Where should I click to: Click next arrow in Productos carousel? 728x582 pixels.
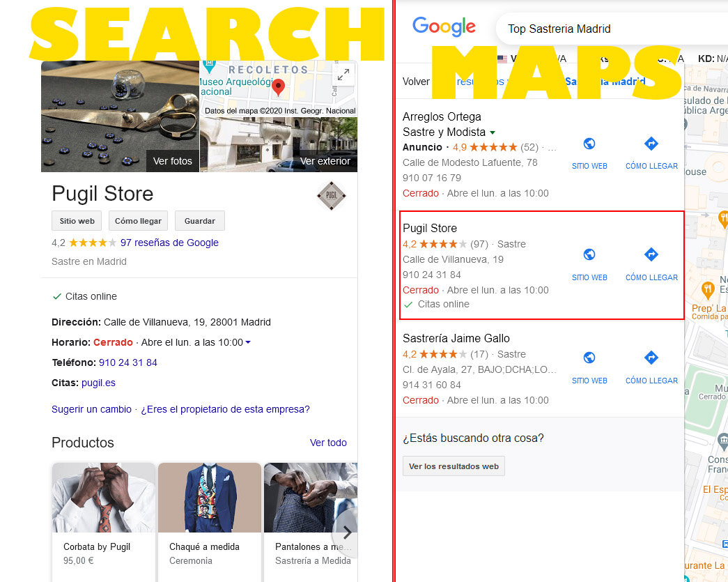click(346, 531)
